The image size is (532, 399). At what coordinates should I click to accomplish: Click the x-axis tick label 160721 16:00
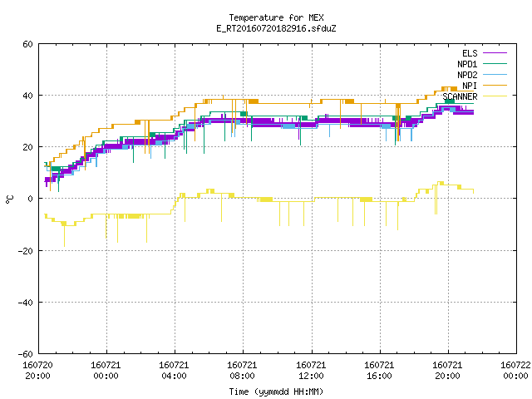click(x=379, y=371)
